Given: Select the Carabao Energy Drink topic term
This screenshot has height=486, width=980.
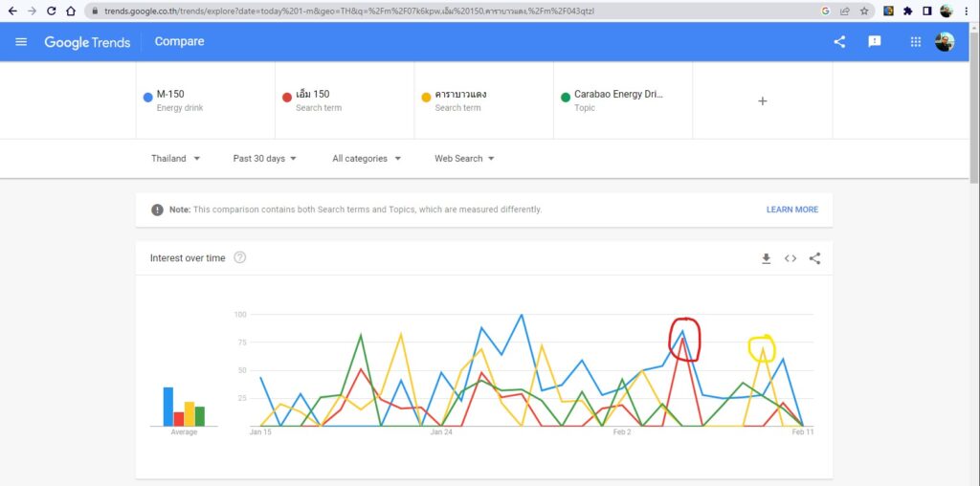Looking at the screenshot, I should click(623, 100).
